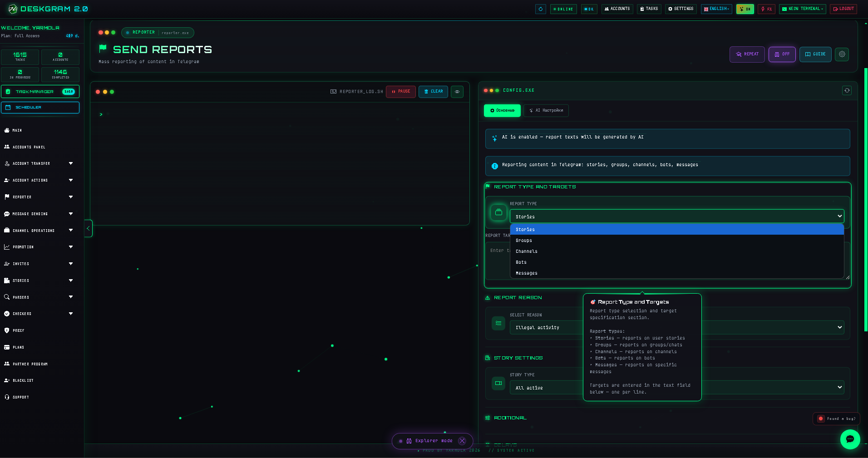Toggle the FX effects button
Screen dimensions: 868x458
coord(766,9)
